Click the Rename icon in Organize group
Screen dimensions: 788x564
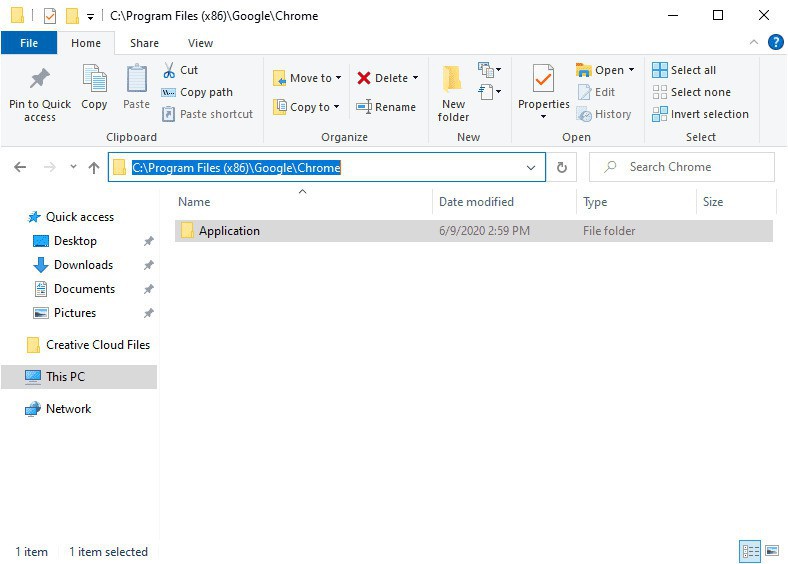coord(364,107)
